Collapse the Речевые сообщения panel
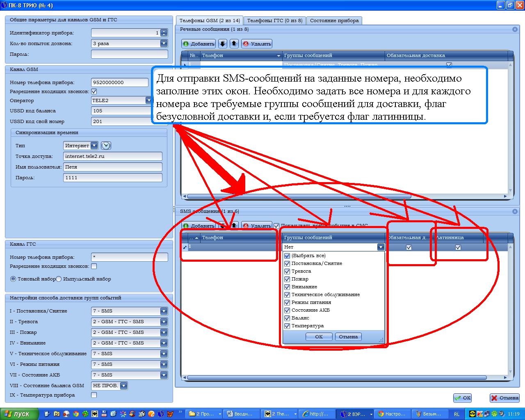 coord(515,30)
